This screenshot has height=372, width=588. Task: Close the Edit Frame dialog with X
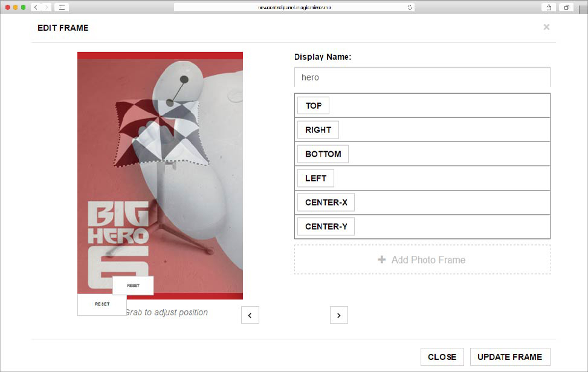point(546,27)
